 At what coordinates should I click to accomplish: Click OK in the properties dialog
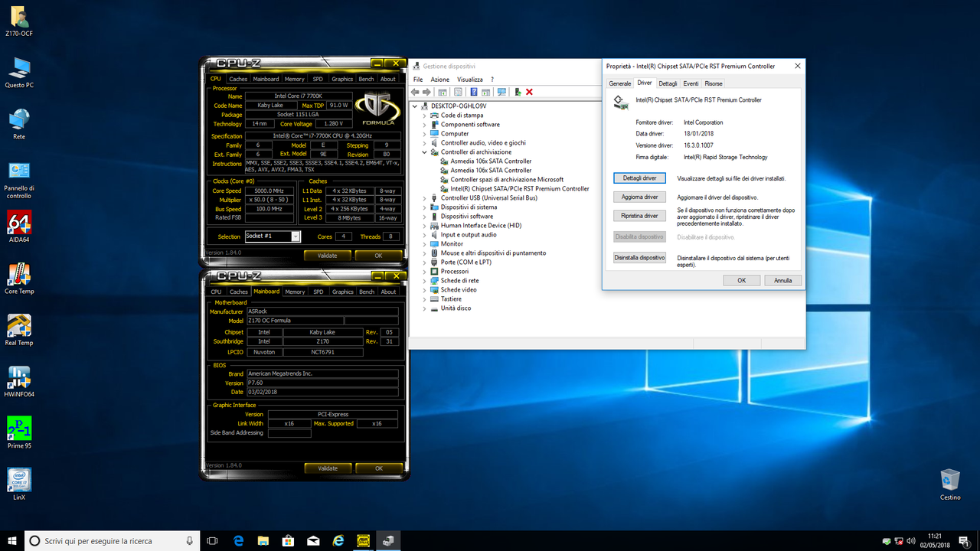[x=742, y=280]
